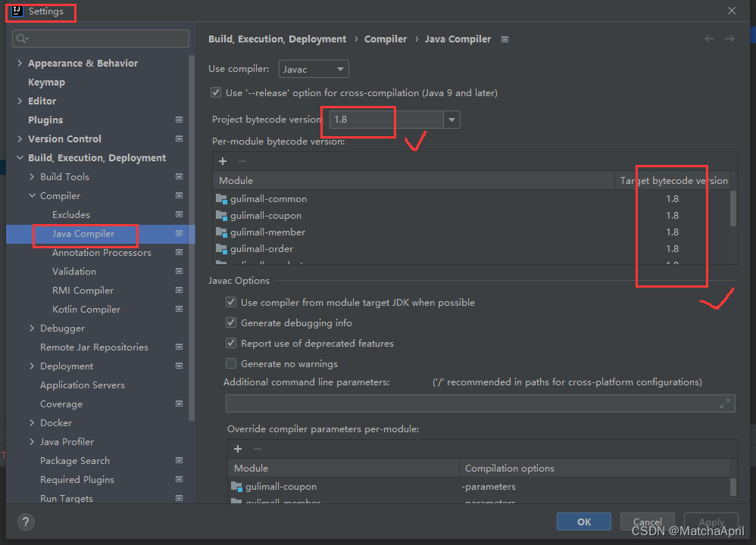Viewport: 756px width, 545px height.
Task: Open help with the question mark button
Action: point(26,522)
